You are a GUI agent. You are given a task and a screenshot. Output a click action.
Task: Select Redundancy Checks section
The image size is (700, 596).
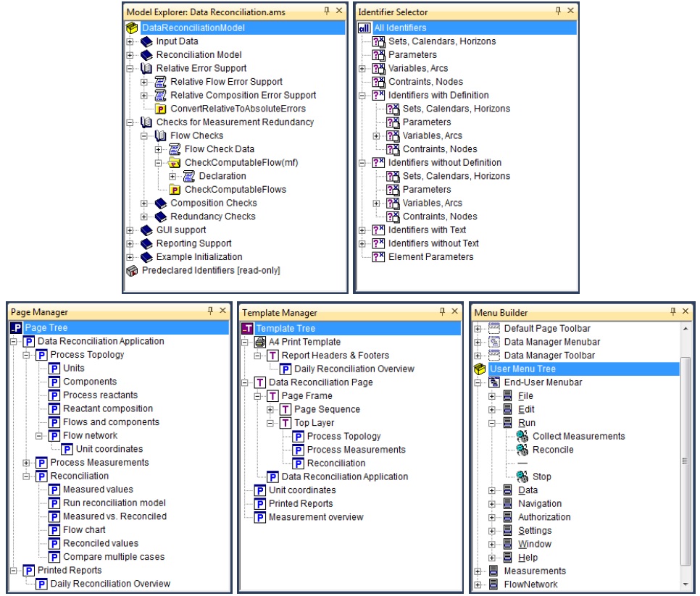coord(213,217)
